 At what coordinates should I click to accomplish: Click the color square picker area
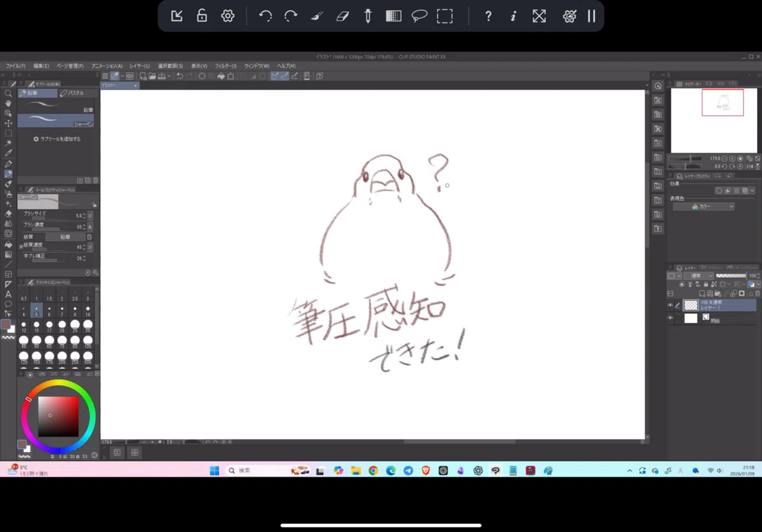coord(58,416)
